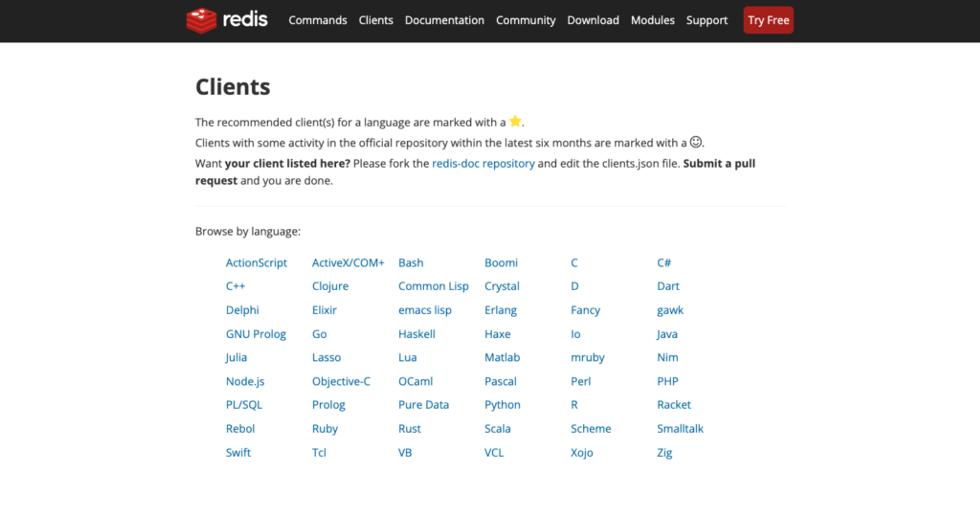
Task: Browse Dart clients
Action: 668,286
